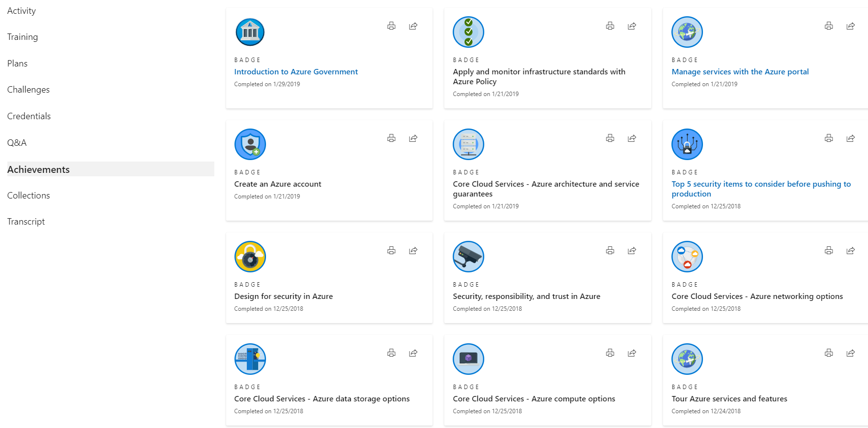Viewport: 868px width, 428px height.
Task: Click the Completed on 12/24/2018 date
Action: pos(706,411)
